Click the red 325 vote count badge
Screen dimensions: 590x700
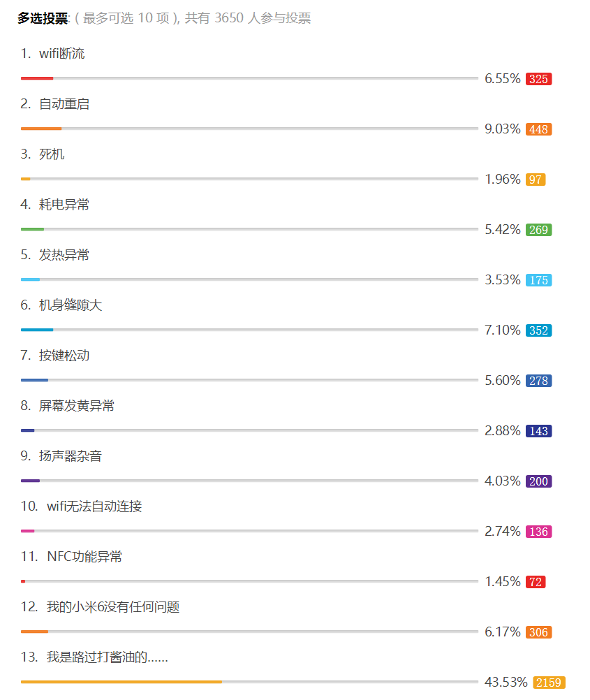point(538,79)
